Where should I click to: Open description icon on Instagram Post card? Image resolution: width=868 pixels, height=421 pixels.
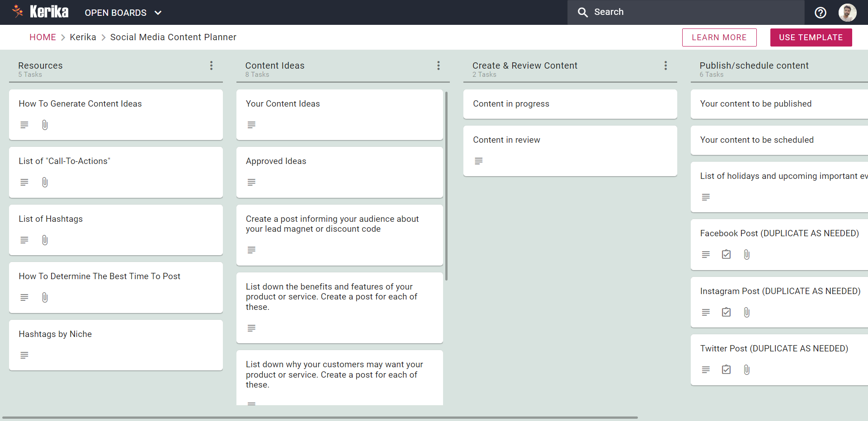point(706,312)
